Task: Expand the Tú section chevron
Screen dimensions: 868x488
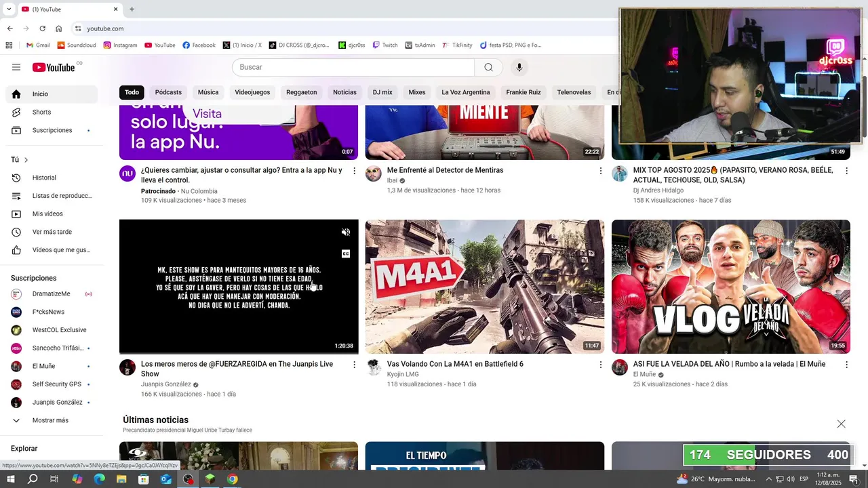Action: pyautogui.click(x=26, y=160)
